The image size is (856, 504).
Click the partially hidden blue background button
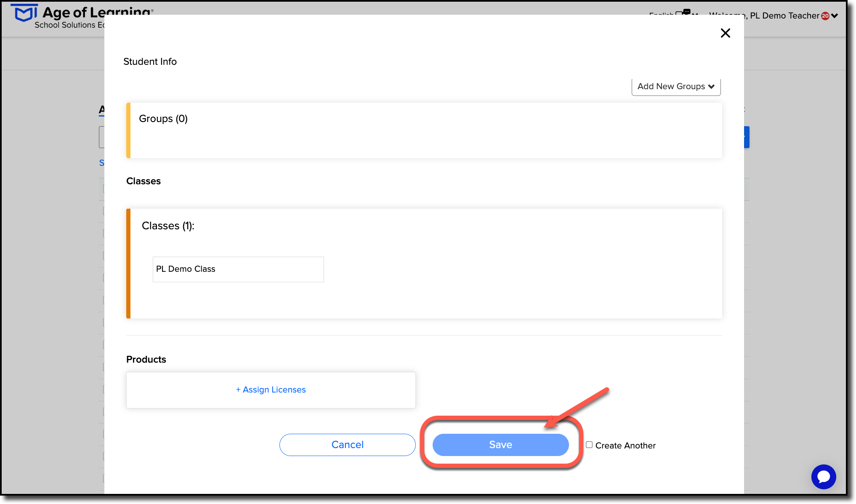[x=747, y=137]
